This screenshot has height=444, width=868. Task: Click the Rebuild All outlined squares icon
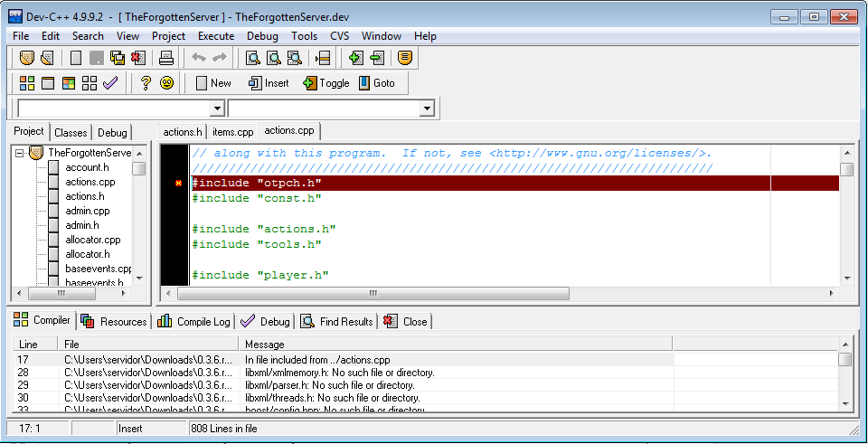[90, 83]
